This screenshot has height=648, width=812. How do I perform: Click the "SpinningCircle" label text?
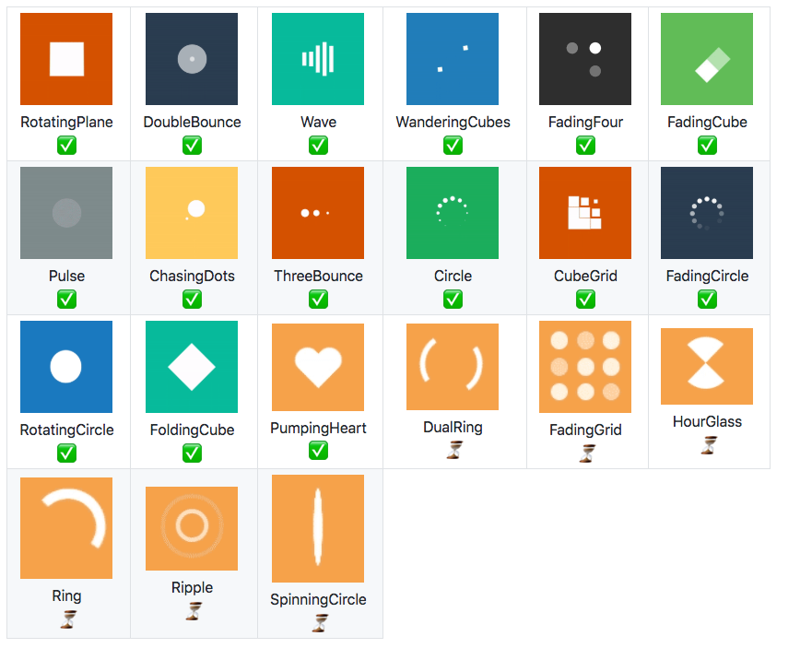[x=319, y=600]
